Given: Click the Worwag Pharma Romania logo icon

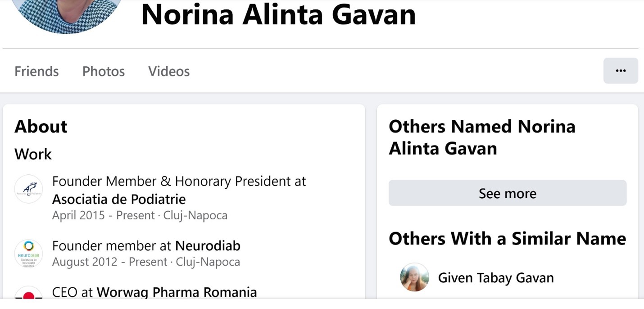Looking at the screenshot, I should [28, 293].
